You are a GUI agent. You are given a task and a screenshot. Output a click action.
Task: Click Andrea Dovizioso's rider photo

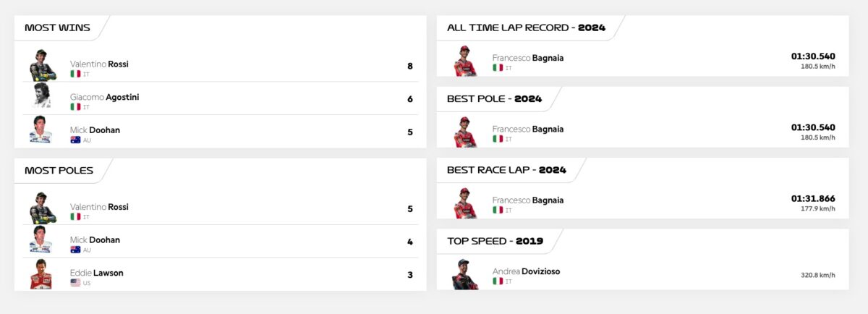(x=464, y=274)
